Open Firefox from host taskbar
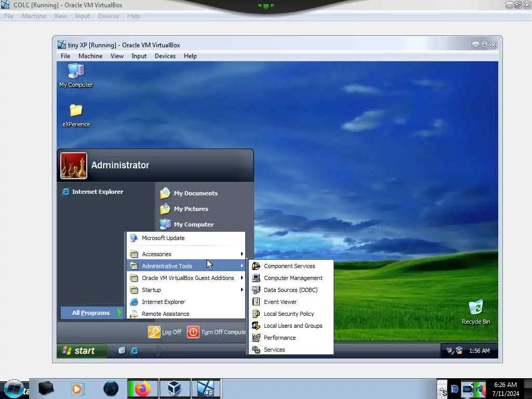The width and height of the screenshot is (532, 399). pyautogui.click(x=142, y=389)
